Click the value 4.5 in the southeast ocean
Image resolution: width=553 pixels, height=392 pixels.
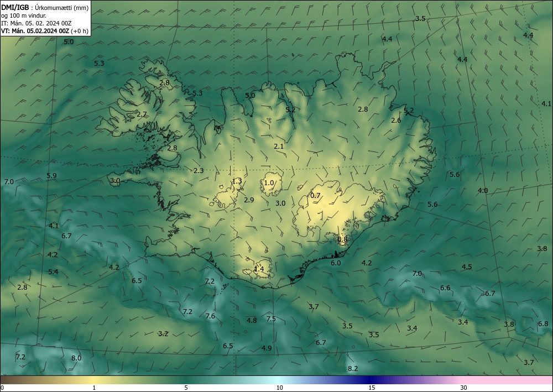tap(467, 266)
